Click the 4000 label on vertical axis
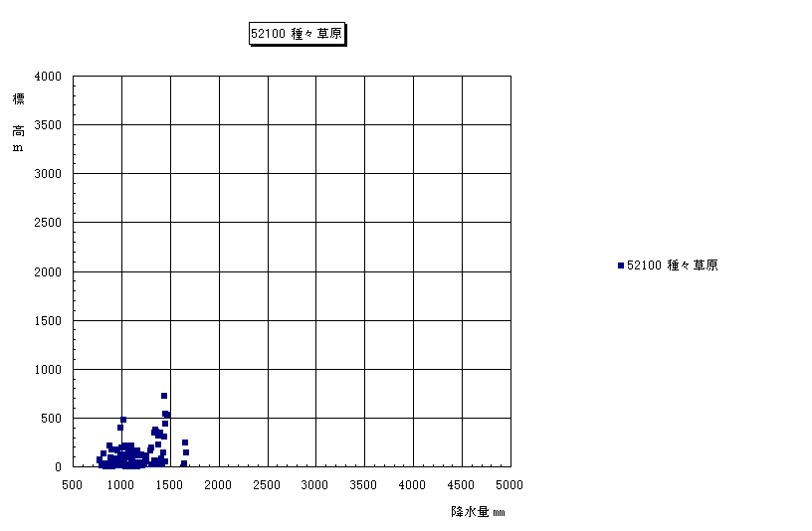The width and height of the screenshot is (812, 531). click(x=48, y=77)
